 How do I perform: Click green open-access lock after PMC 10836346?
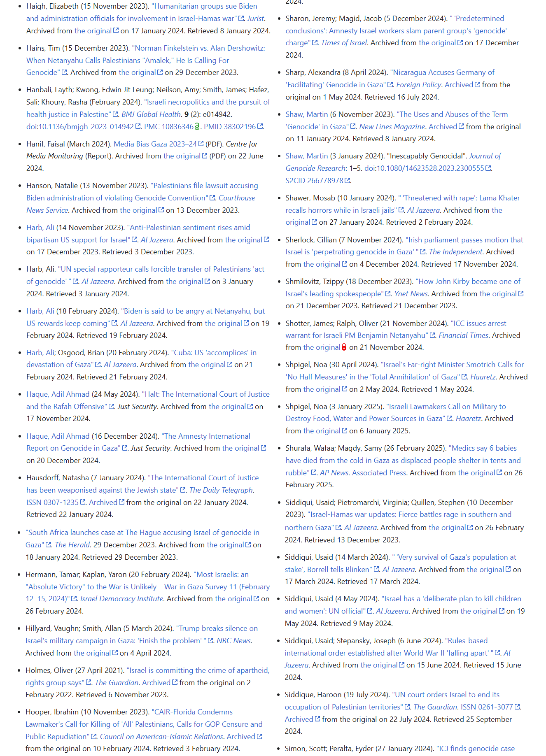point(197,127)
